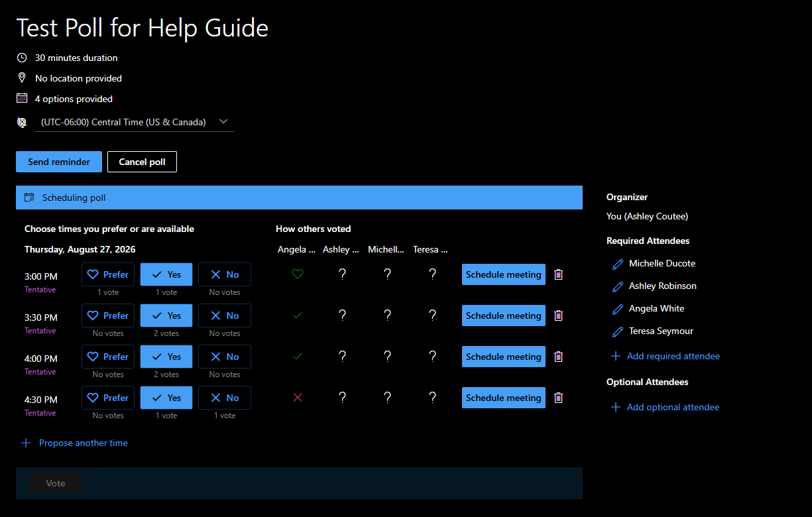812x517 pixels.
Task: Click Angela column header
Action: [x=297, y=249]
